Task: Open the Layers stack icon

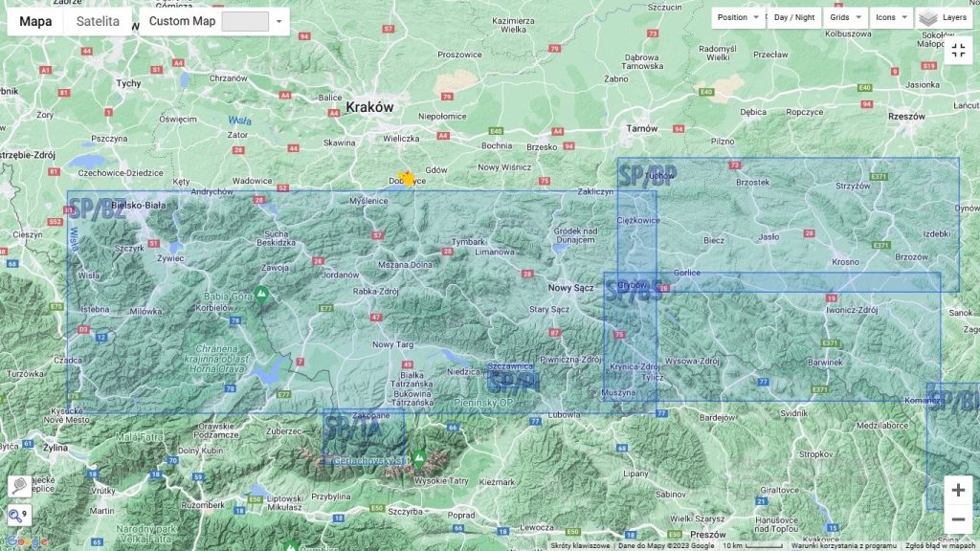Action: [x=928, y=17]
